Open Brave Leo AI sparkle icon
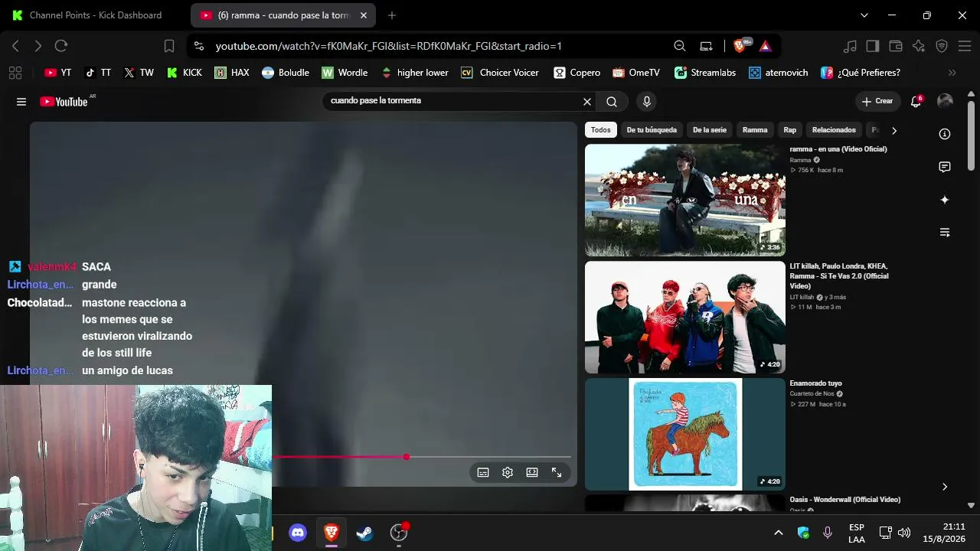 click(x=919, y=46)
